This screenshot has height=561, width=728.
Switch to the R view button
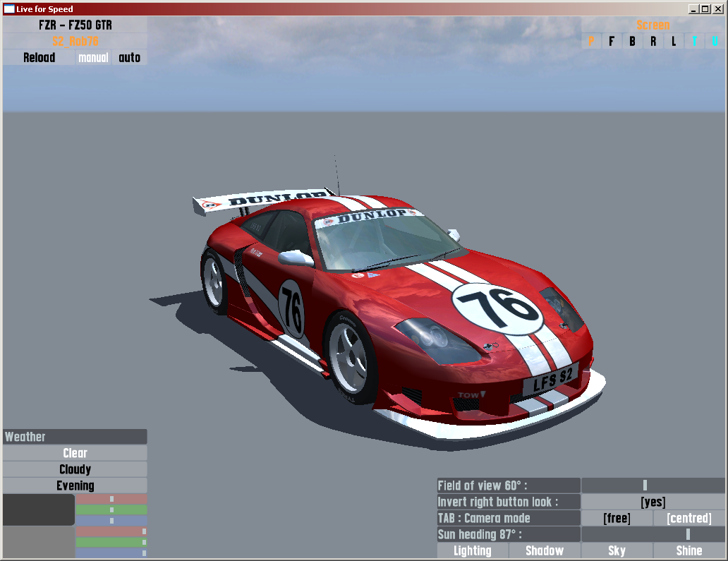point(653,42)
